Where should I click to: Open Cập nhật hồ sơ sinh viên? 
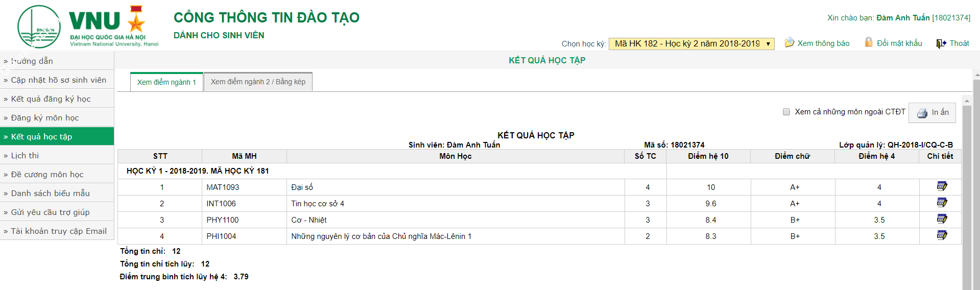point(59,80)
